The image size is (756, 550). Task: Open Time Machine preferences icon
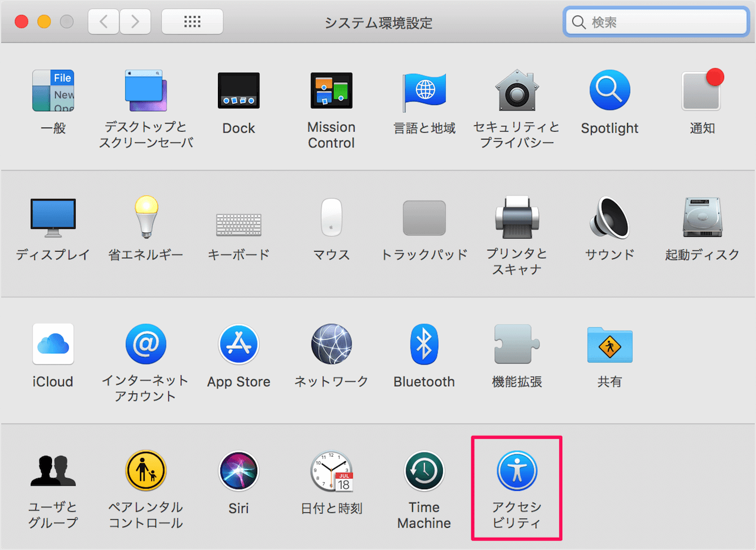point(424,471)
